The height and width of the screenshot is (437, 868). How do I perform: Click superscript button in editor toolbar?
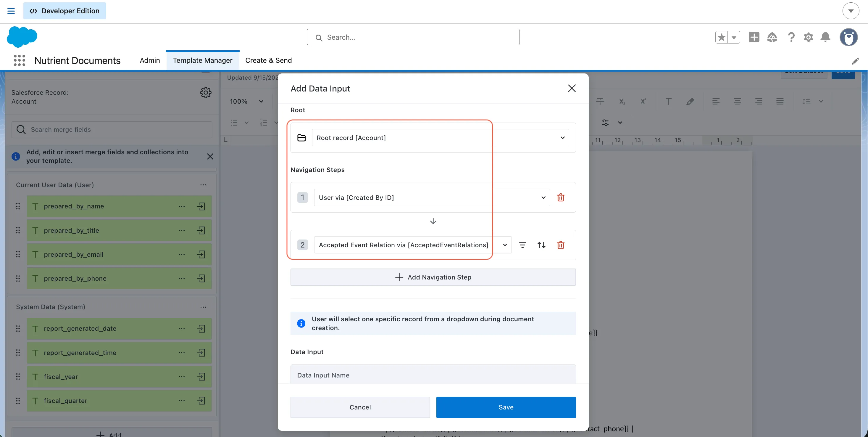coord(643,102)
